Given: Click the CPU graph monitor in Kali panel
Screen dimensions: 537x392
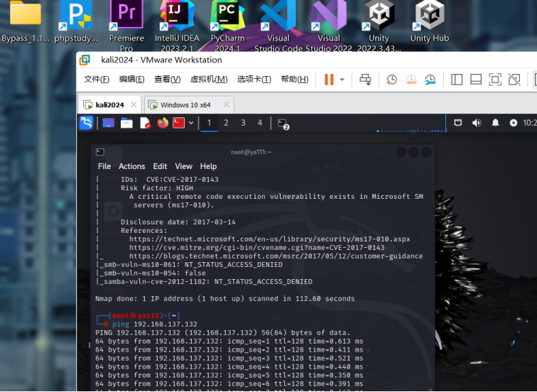Looking at the screenshot, I should (412, 124).
